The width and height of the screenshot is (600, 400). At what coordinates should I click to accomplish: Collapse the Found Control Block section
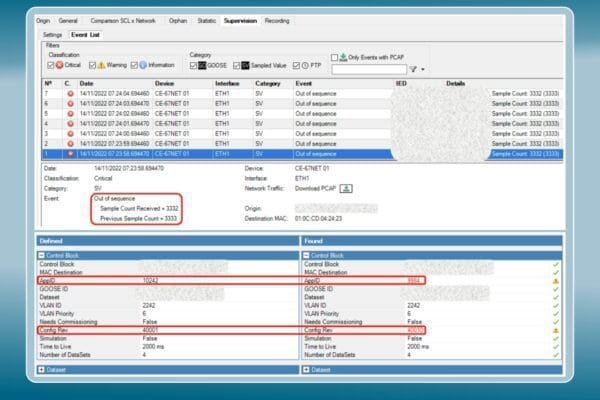point(306,255)
